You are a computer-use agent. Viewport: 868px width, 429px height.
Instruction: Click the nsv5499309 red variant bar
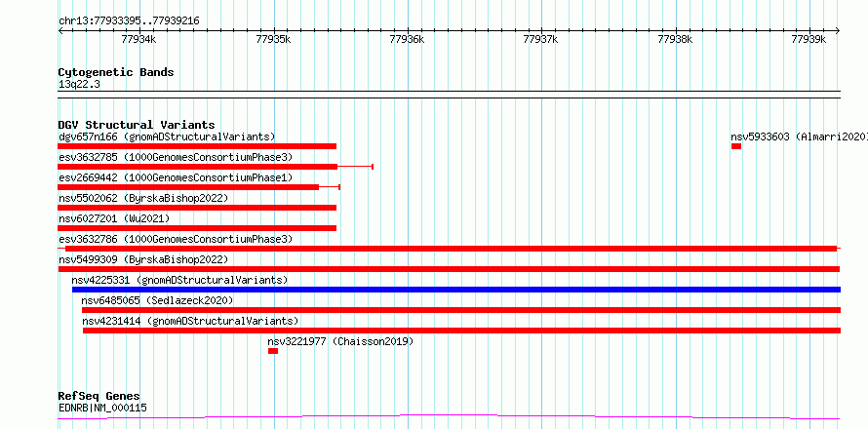449,269
